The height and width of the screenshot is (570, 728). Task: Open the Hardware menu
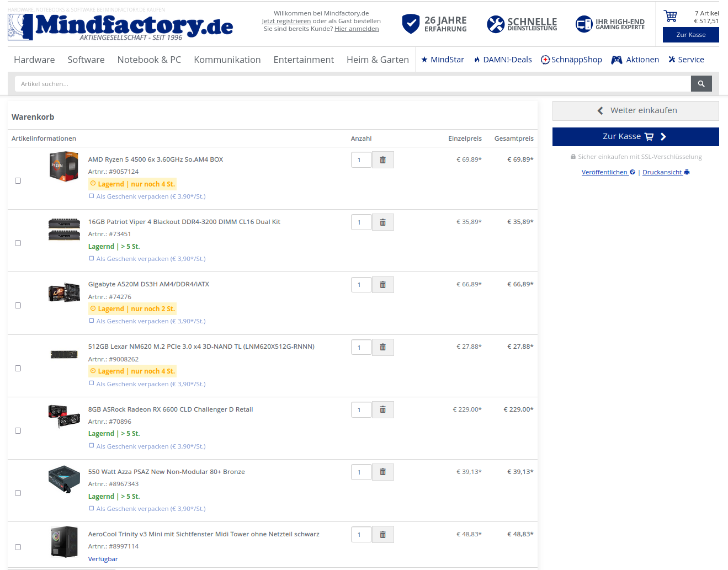pyautogui.click(x=34, y=60)
